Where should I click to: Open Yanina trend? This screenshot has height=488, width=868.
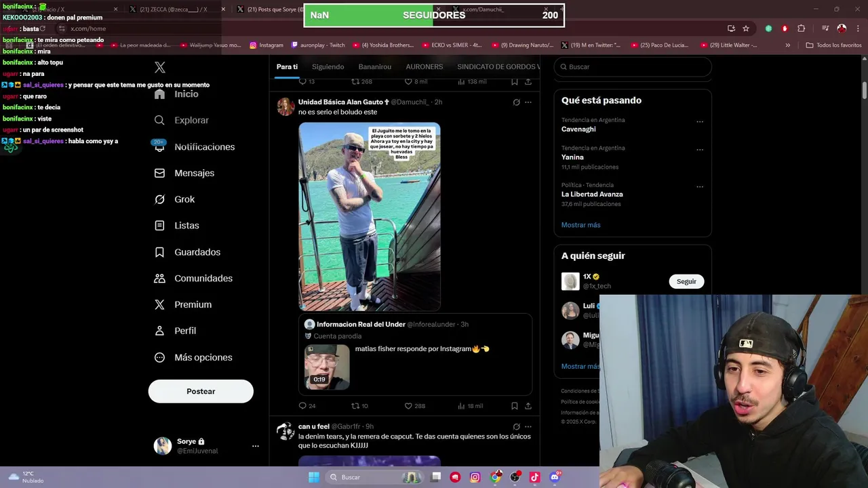click(572, 157)
